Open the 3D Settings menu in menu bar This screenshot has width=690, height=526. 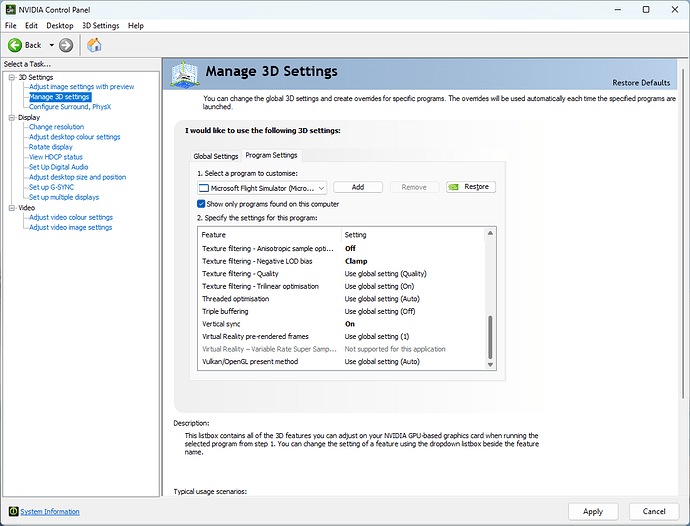(100, 25)
